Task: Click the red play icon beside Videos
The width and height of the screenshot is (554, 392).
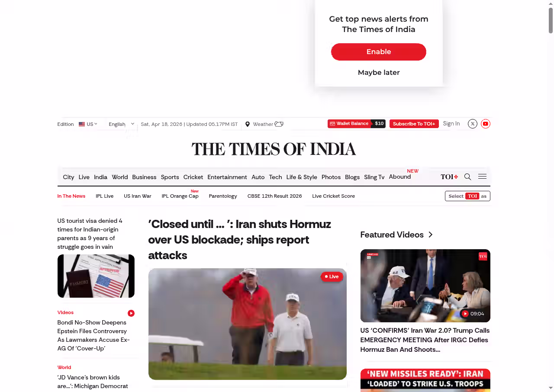Action: (131, 313)
